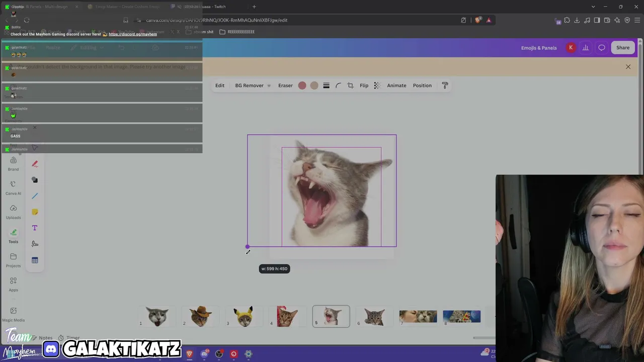Click the Flip button

364,85
